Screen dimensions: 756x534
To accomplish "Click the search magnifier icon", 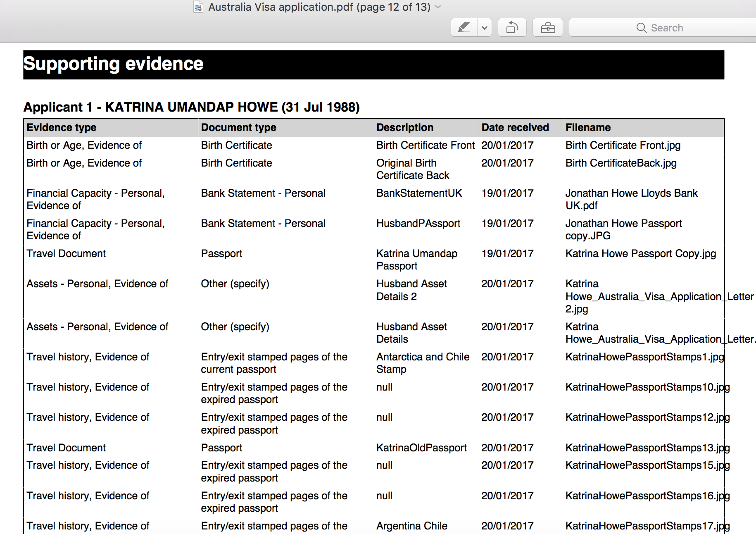I will [x=641, y=28].
